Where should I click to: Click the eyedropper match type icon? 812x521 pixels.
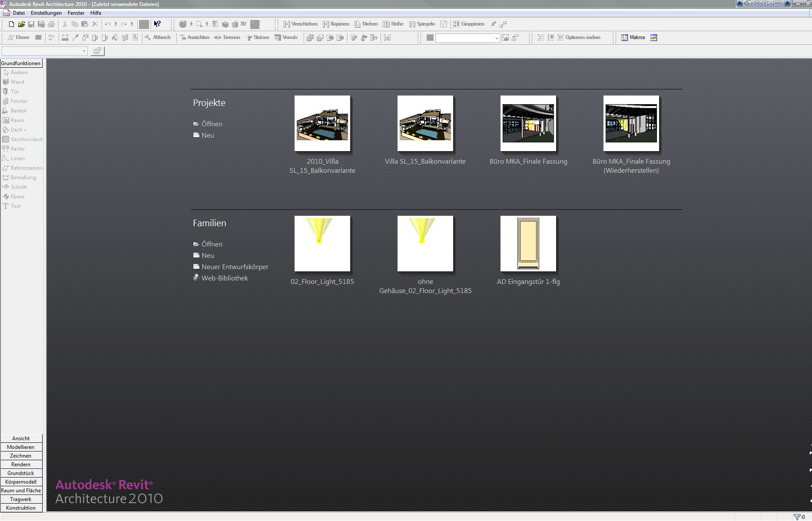(x=75, y=38)
